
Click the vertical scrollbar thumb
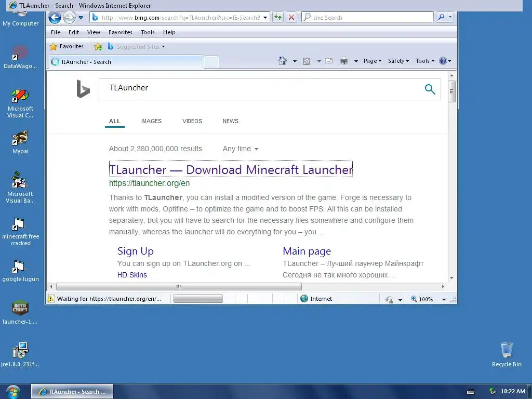coord(451,91)
